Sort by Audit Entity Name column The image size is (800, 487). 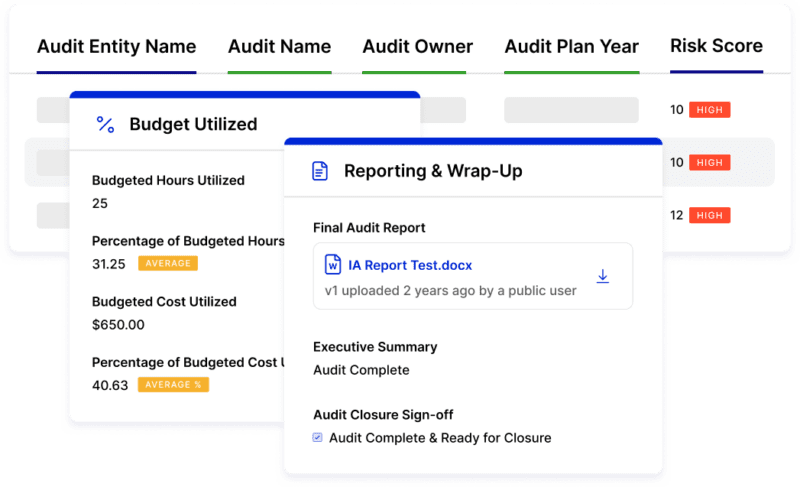point(116,46)
